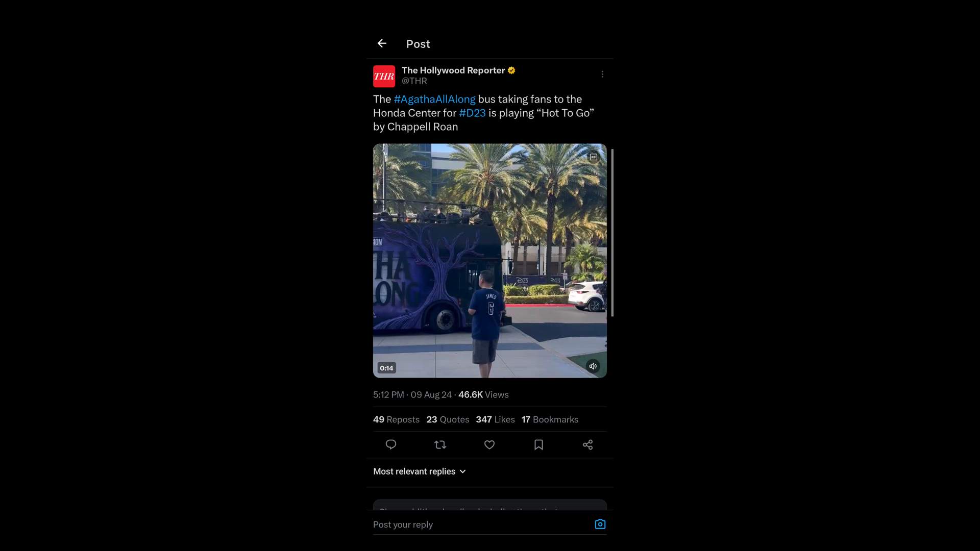
Task: Bookmark the post with the bookmark icon
Action: click(x=538, y=445)
